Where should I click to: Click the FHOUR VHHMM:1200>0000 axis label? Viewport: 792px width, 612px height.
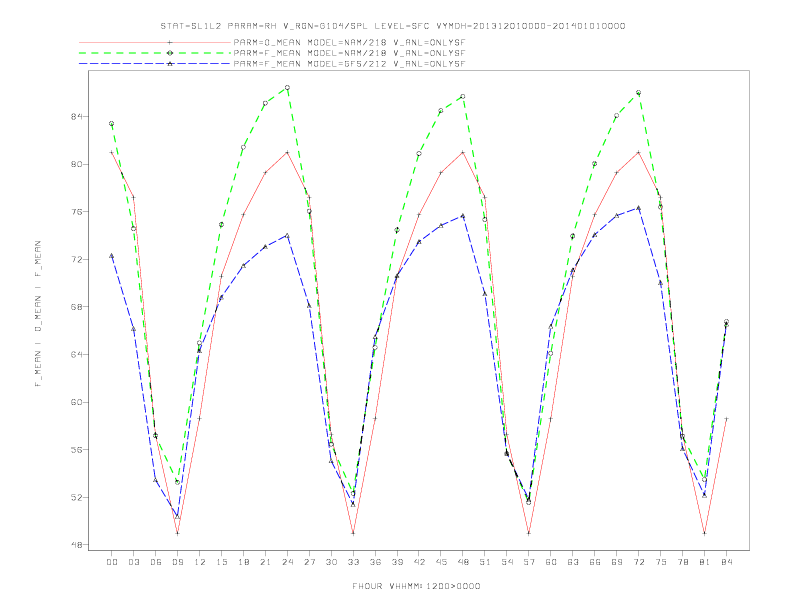(416, 586)
